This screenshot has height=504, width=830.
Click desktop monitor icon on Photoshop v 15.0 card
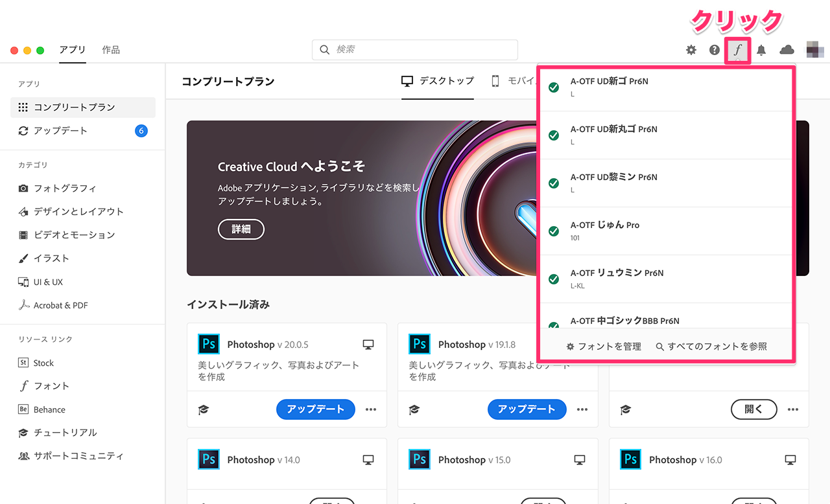tap(579, 460)
